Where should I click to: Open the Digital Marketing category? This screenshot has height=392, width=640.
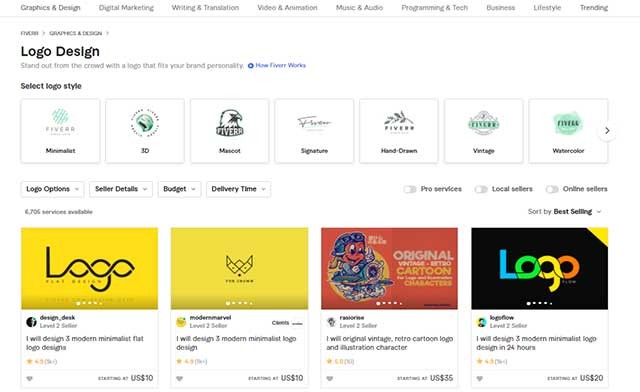[126, 7]
